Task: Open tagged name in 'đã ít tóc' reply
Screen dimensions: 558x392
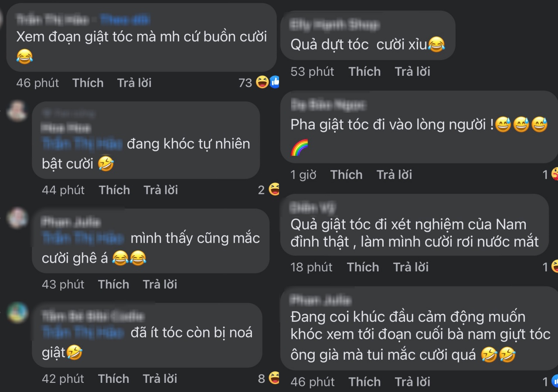Action: tap(82, 332)
